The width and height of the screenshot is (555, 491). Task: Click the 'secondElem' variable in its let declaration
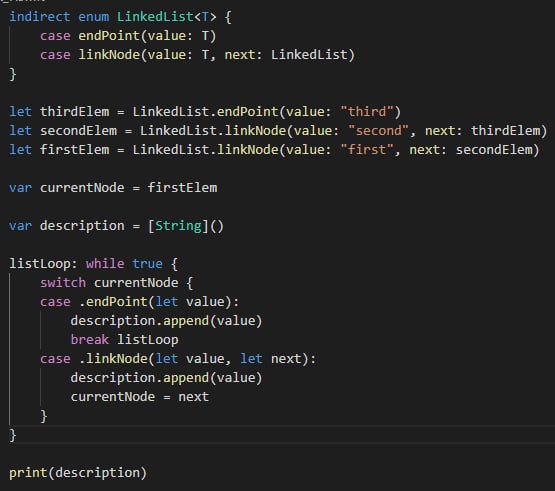pyautogui.click(x=78, y=131)
